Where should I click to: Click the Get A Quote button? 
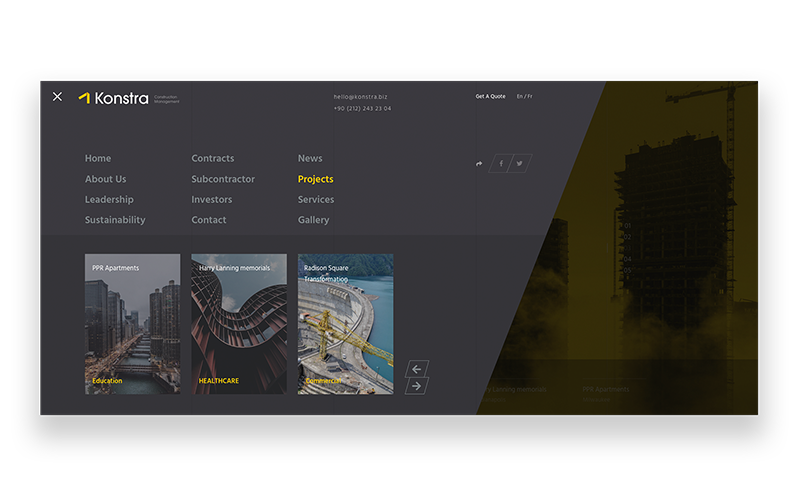(x=490, y=97)
